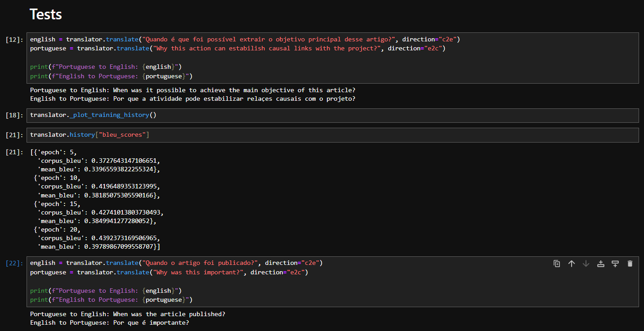The width and height of the screenshot is (644, 331).
Task: Click the [18] execution prompt
Action: point(14,116)
